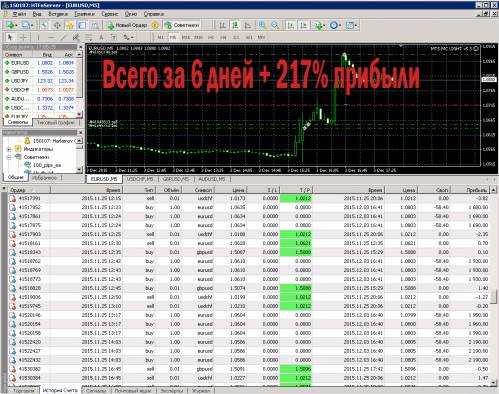This screenshot has width=499, height=394.
Task: Open the New Order (Новый Ордер) dialog
Action: (127, 25)
